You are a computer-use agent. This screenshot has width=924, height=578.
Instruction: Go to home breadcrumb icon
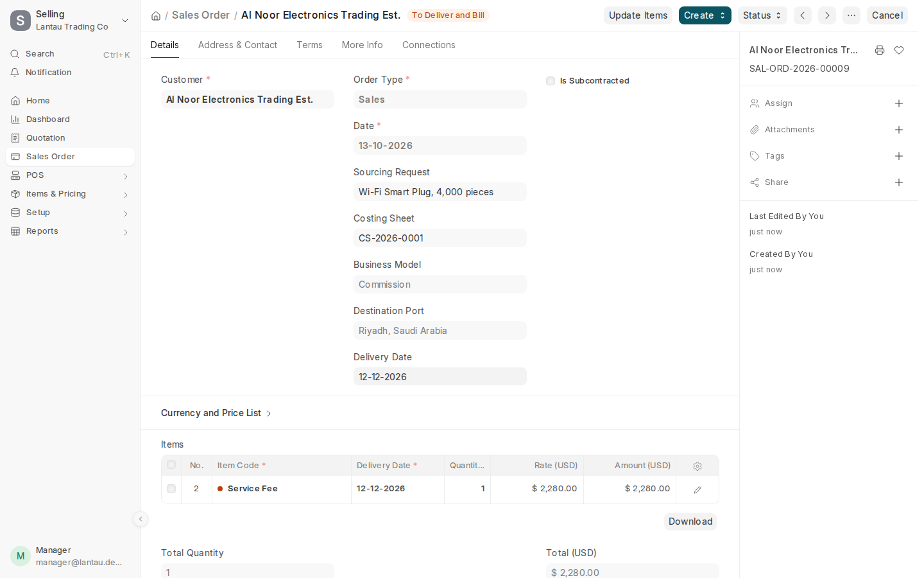(x=156, y=15)
